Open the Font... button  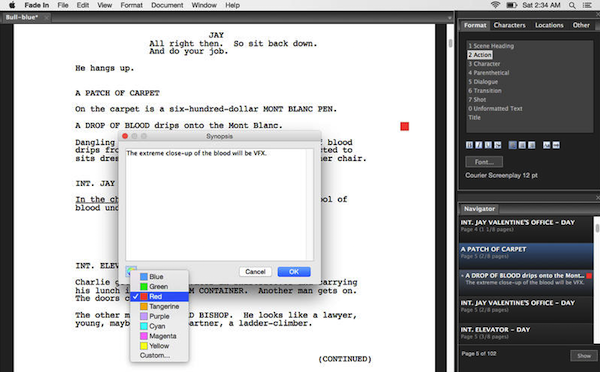coord(484,162)
